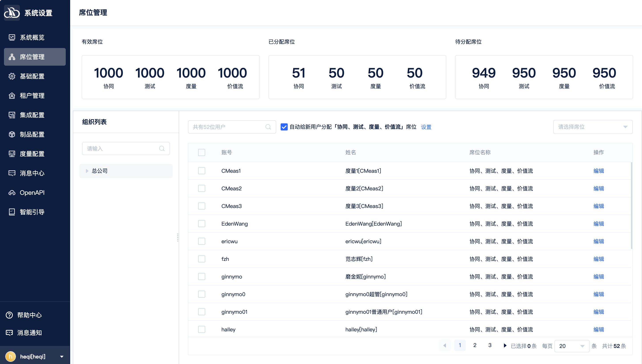Go to page 3
The height and width of the screenshot is (364, 642).
click(490, 345)
